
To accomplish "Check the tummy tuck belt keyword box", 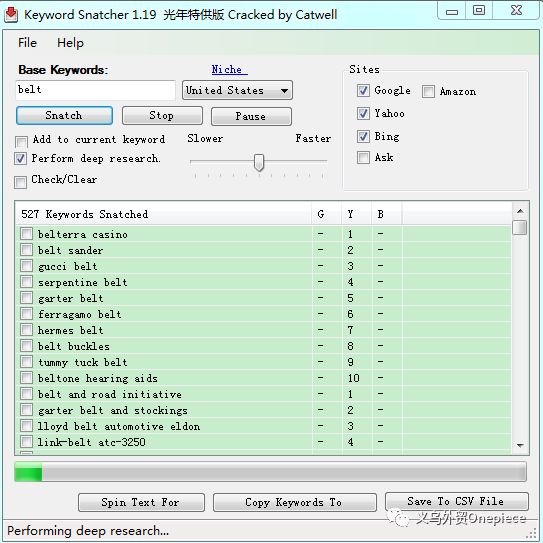I will pyautogui.click(x=26, y=362).
